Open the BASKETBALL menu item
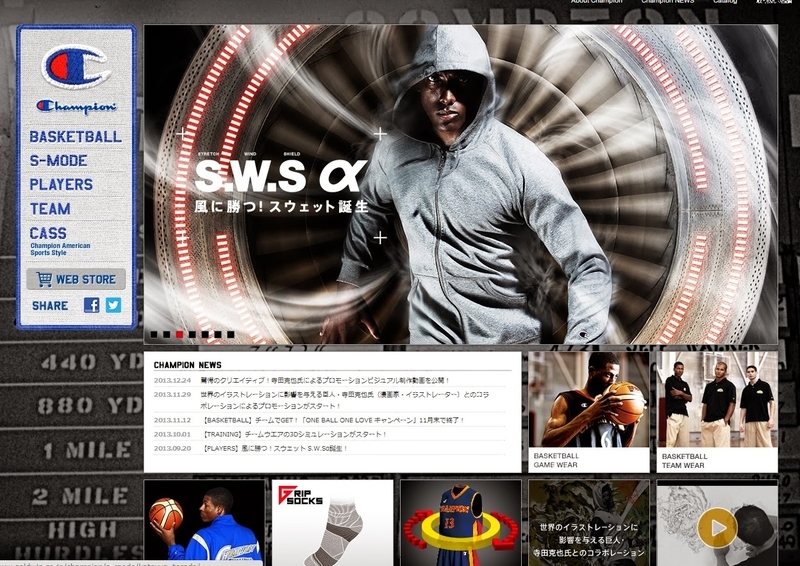This screenshot has height=566, width=800. point(76,136)
